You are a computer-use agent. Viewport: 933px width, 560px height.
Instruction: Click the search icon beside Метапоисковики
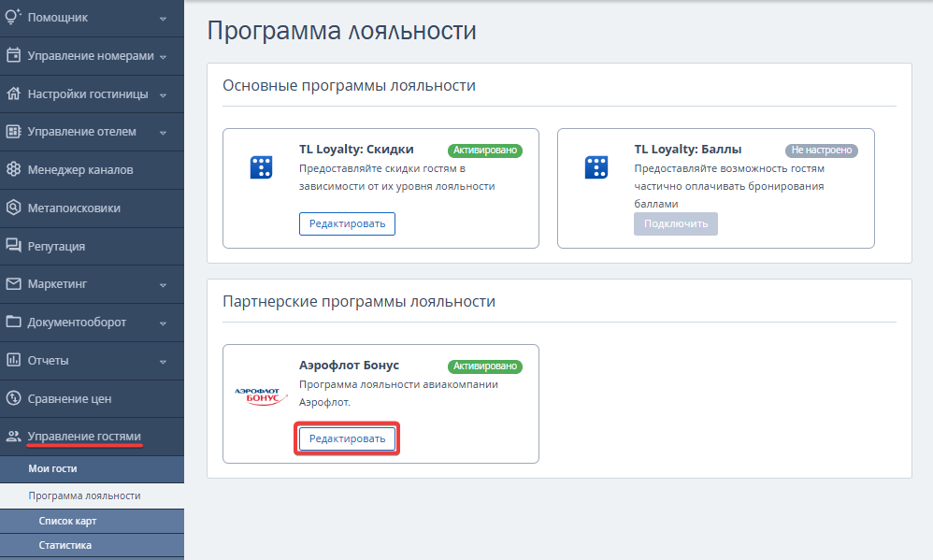pyautogui.click(x=13, y=208)
